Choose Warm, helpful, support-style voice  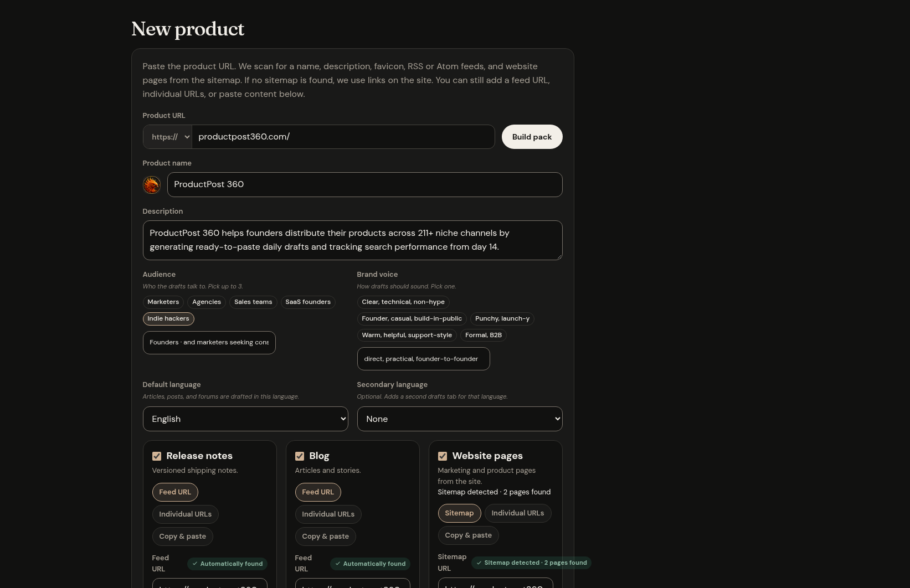click(x=407, y=336)
